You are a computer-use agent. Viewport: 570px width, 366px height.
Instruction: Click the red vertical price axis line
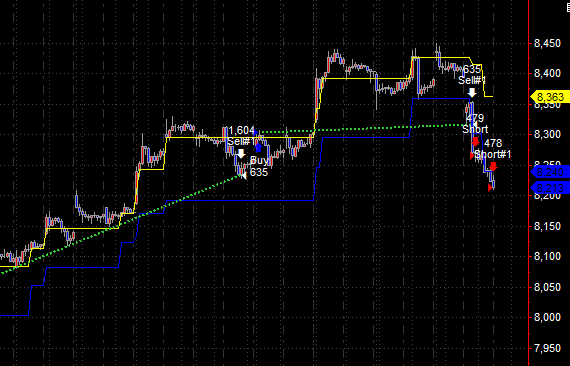(x=529, y=183)
